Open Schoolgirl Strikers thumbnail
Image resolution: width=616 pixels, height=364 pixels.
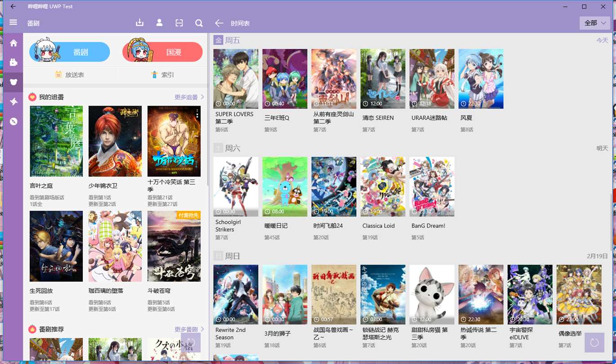click(x=236, y=186)
